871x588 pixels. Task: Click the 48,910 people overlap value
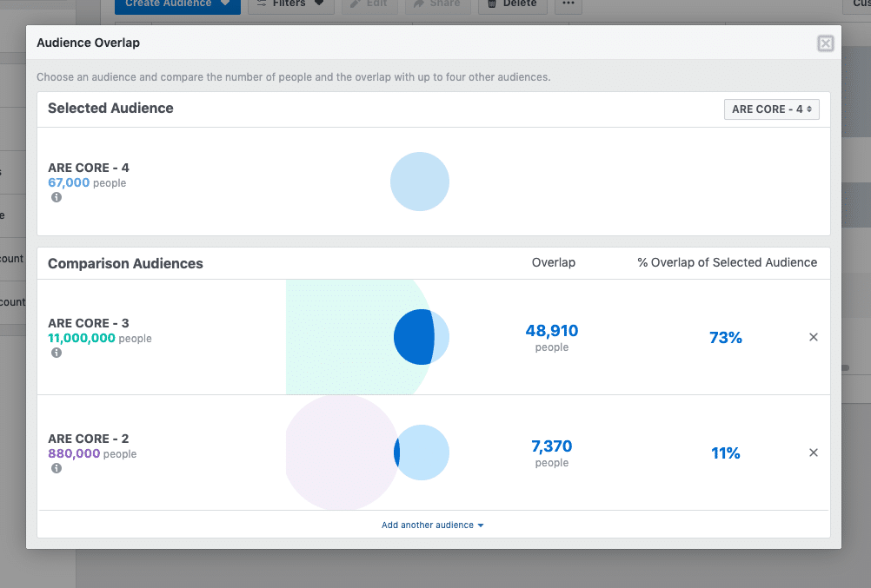click(x=551, y=331)
